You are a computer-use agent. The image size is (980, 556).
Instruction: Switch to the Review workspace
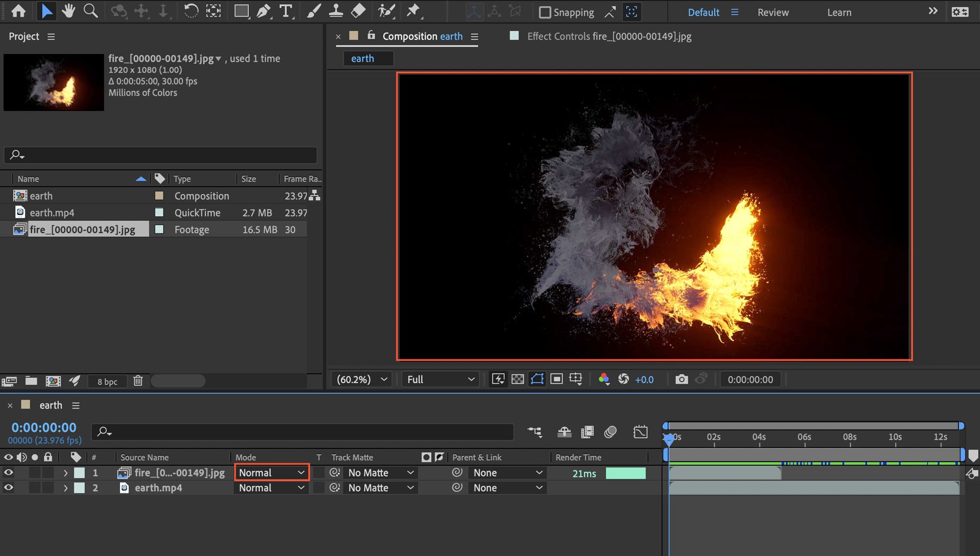click(773, 12)
